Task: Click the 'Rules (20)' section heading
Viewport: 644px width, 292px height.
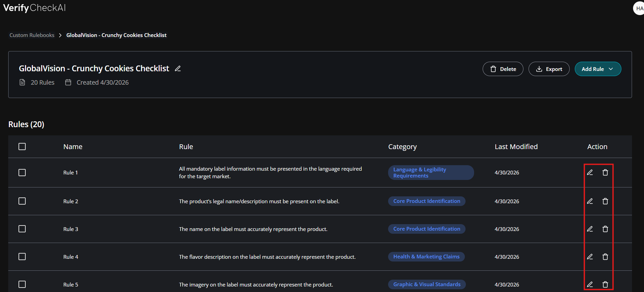Action: point(26,124)
